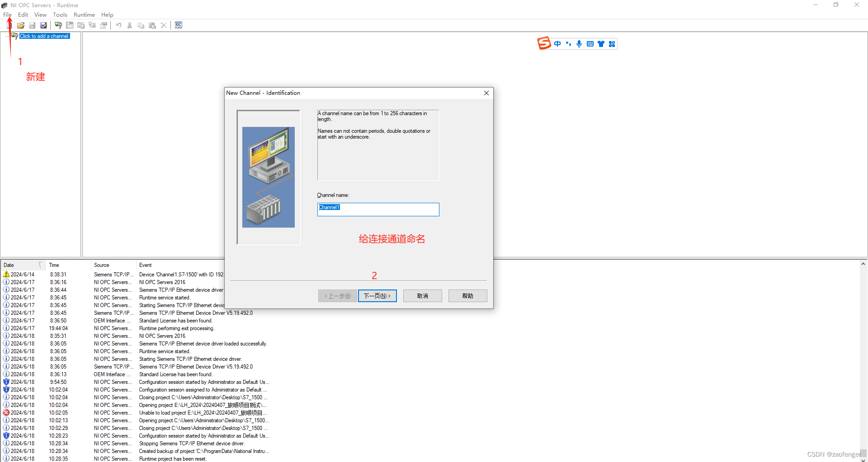Click the Undo toolbar icon
868x462 pixels.
click(118, 25)
